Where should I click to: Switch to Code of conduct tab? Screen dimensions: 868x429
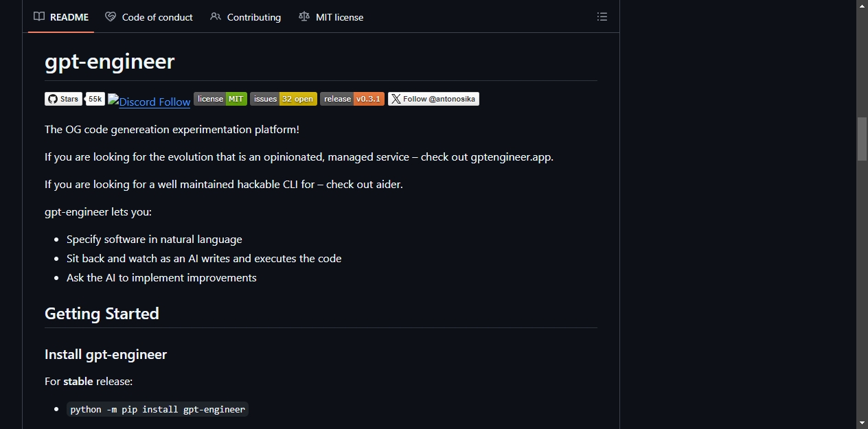click(149, 16)
